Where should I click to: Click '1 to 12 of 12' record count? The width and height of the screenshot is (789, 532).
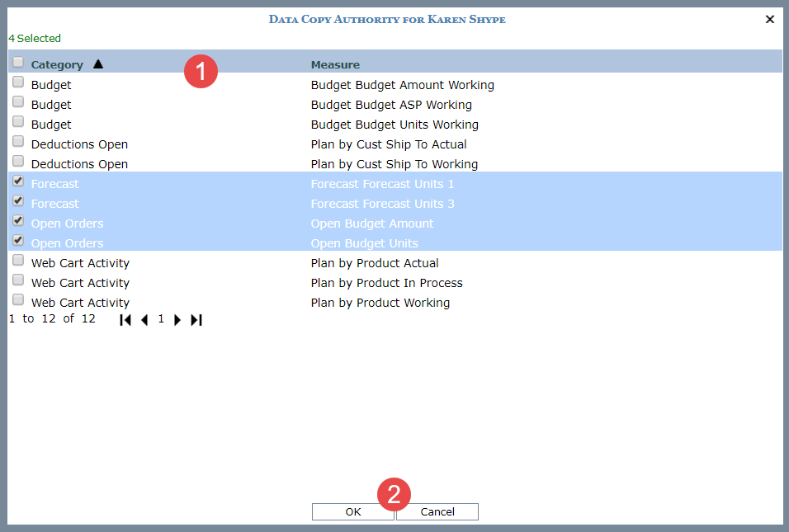point(52,319)
